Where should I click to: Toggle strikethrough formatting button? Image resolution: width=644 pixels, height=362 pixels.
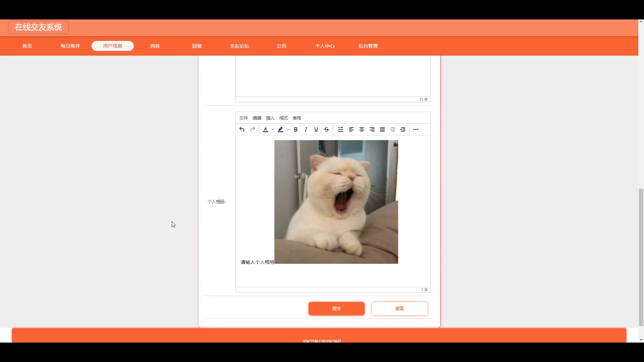click(326, 129)
